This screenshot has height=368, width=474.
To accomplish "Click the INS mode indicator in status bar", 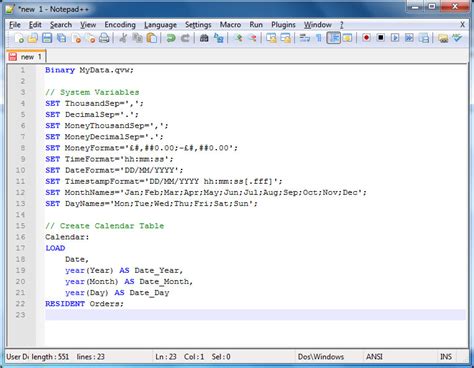I will pos(446,357).
